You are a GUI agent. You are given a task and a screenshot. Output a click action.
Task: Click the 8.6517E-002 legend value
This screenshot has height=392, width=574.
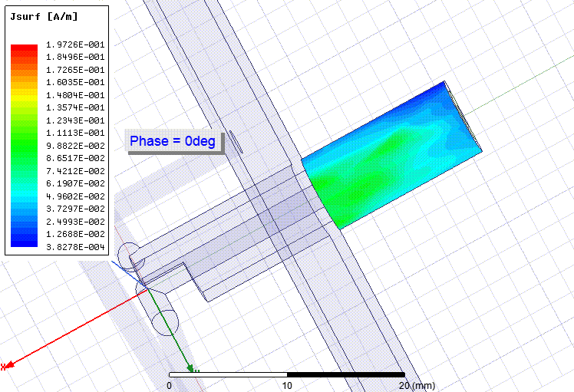click(75, 158)
